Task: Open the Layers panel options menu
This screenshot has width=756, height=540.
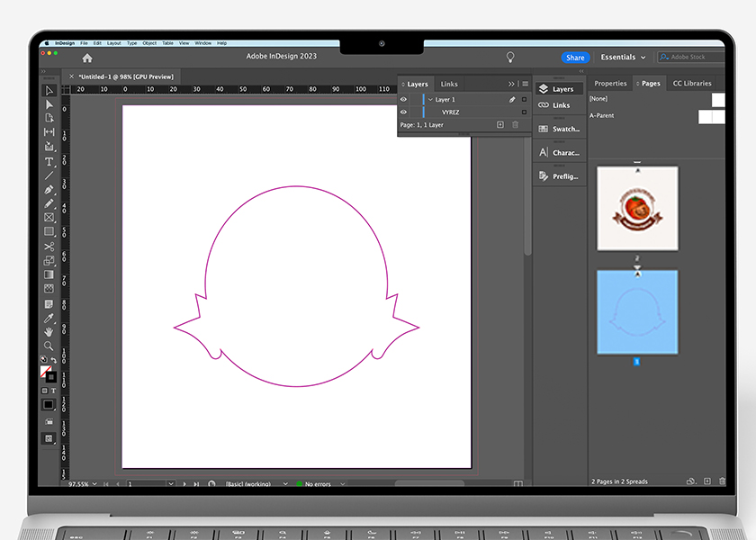Action: coord(526,84)
